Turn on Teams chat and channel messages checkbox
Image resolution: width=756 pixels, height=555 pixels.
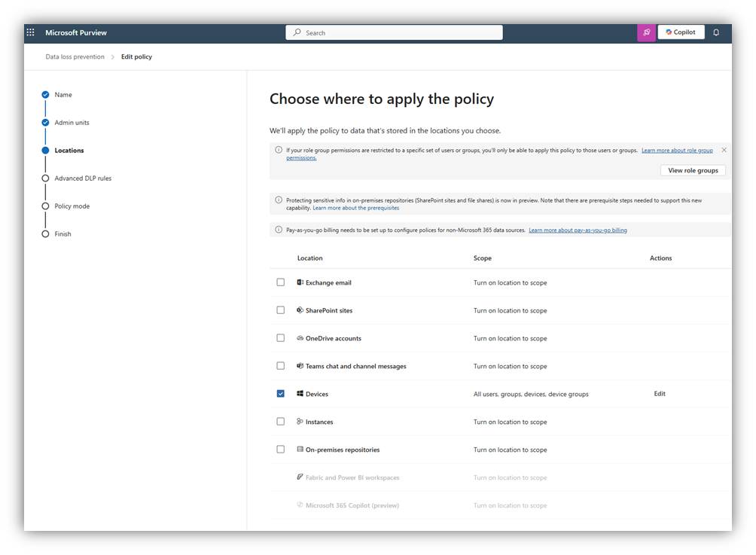tap(281, 366)
